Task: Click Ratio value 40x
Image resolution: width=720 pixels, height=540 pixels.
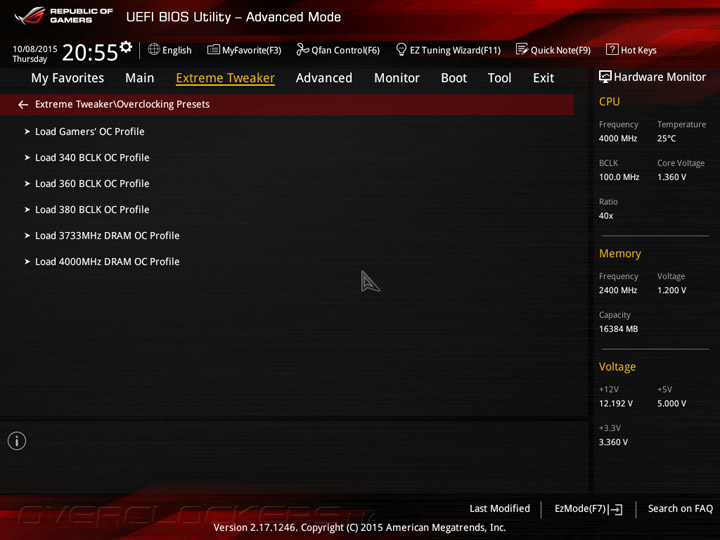Action: click(x=606, y=216)
